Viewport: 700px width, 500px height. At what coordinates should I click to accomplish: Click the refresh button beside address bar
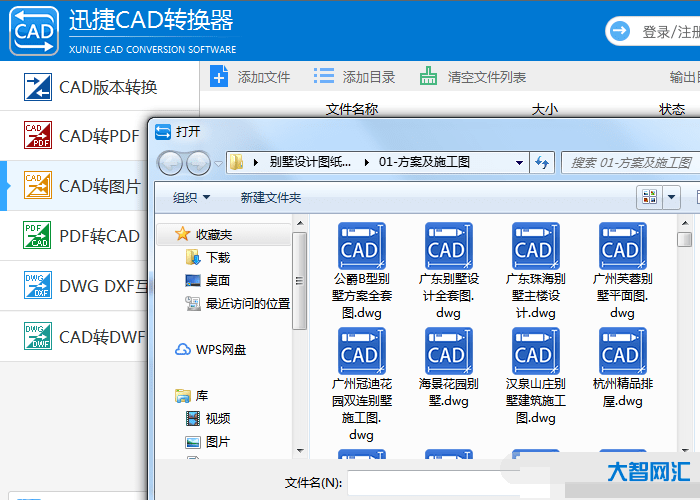543,162
